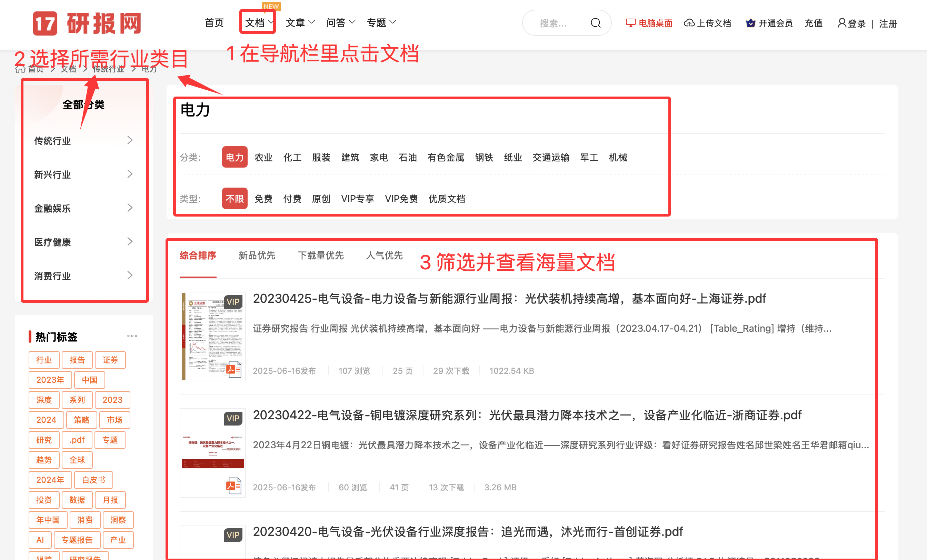Open the 热门标签 more dots icon

(x=132, y=336)
